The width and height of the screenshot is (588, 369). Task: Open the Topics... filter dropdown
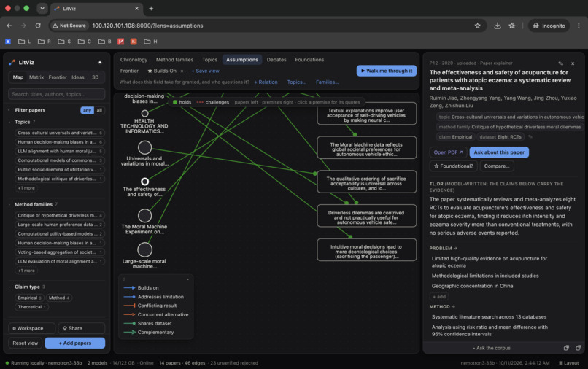tap(297, 82)
